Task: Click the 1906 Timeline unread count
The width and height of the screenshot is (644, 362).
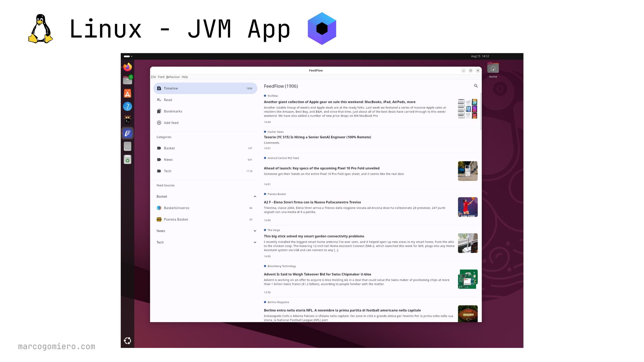Action: coord(249,88)
